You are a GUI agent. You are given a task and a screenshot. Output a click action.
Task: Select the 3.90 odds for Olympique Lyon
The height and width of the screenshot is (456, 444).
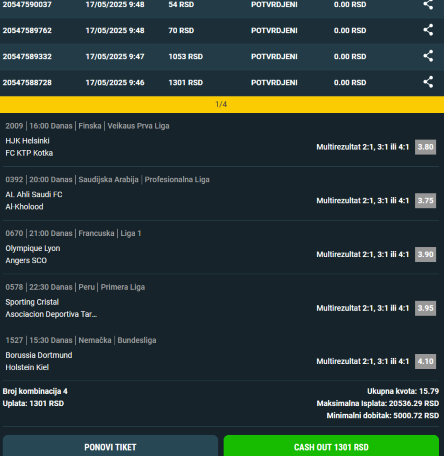point(425,254)
